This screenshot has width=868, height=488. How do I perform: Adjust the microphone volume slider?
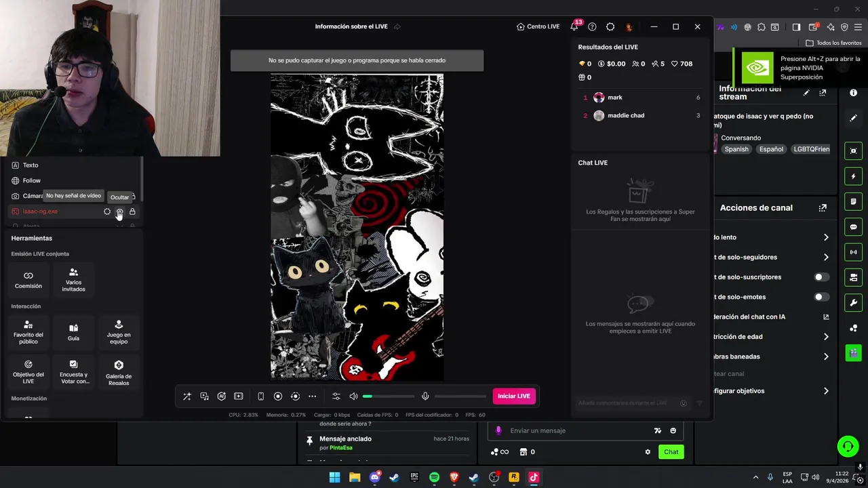[x=460, y=396]
